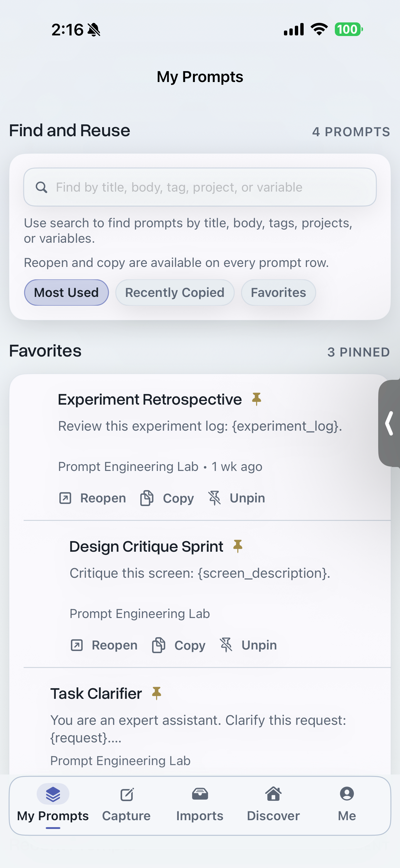Tap the search magnifier icon

coord(42,187)
